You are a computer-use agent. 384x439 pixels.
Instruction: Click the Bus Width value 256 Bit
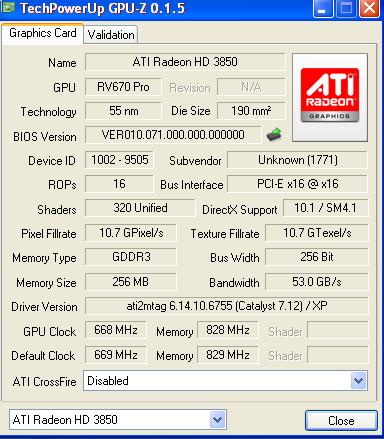coord(317,257)
